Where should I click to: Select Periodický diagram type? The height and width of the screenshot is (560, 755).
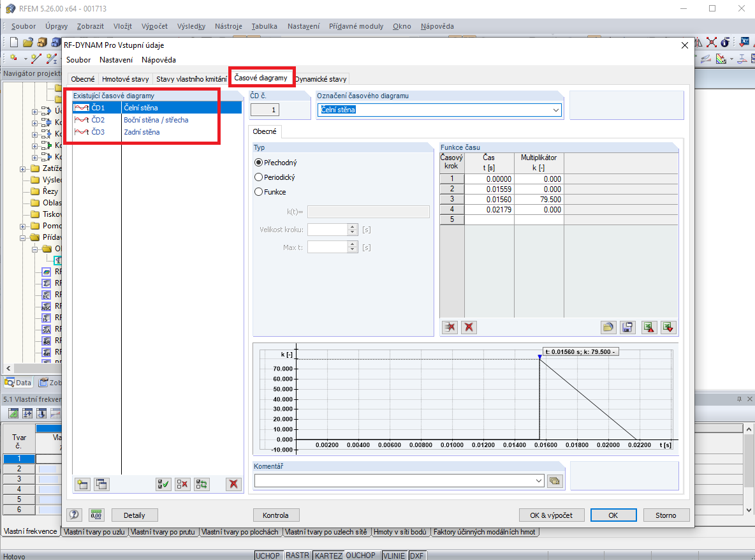click(x=275, y=177)
